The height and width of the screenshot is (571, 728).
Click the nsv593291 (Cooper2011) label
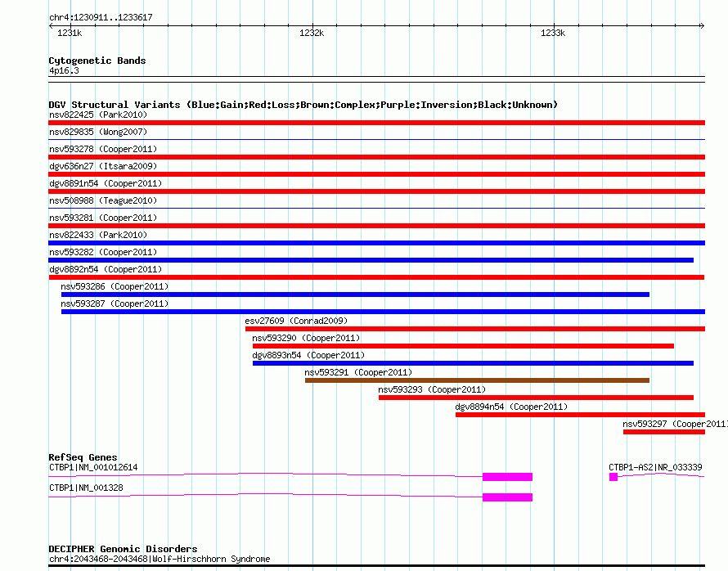pyautogui.click(x=358, y=372)
